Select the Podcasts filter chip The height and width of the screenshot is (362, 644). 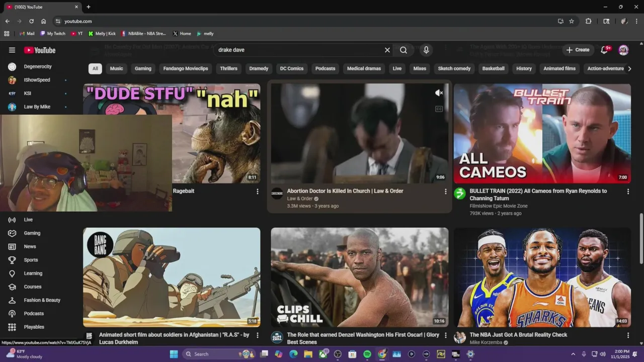325,68
